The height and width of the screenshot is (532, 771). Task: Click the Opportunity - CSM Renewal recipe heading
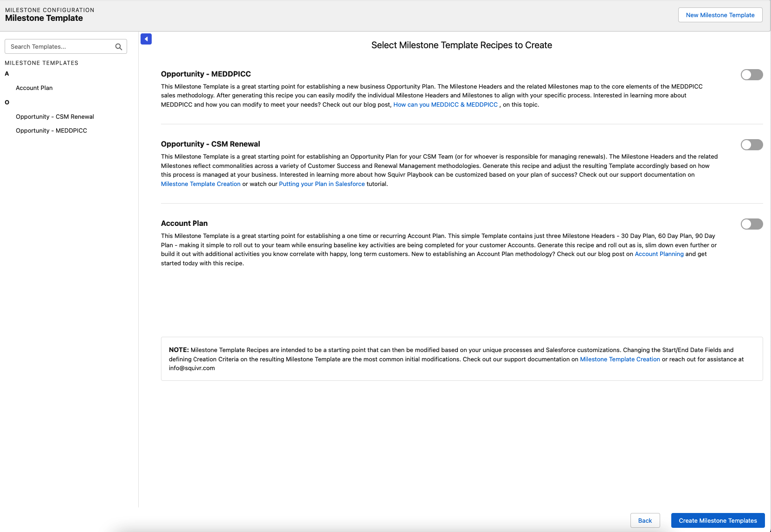pos(211,144)
